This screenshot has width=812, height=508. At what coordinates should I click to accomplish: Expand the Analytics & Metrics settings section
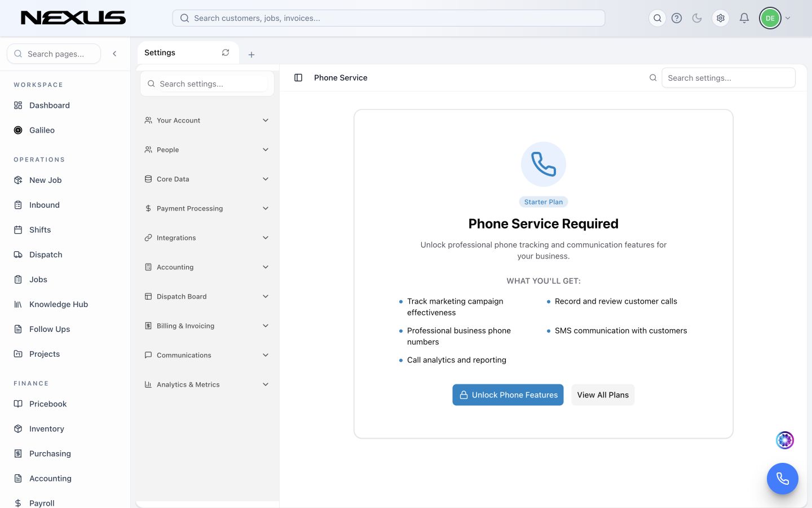point(207,384)
